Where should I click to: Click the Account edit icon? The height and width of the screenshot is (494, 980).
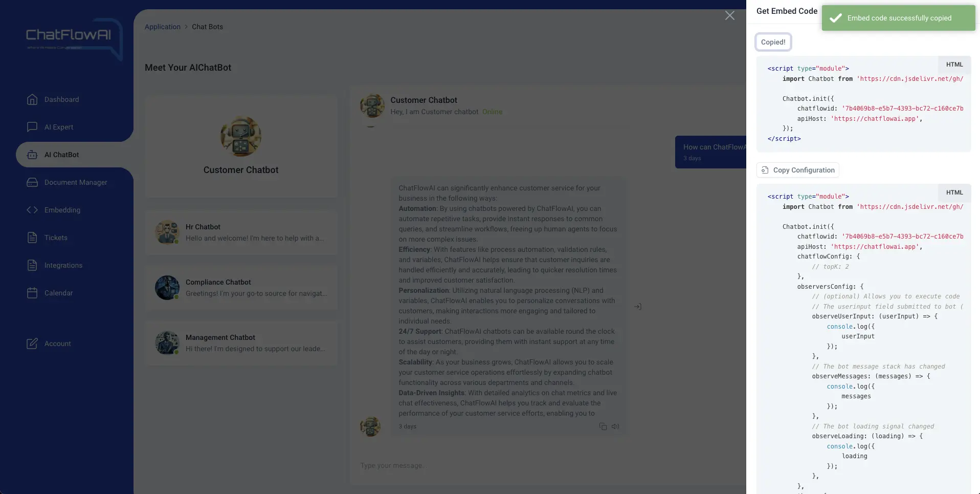32,343
